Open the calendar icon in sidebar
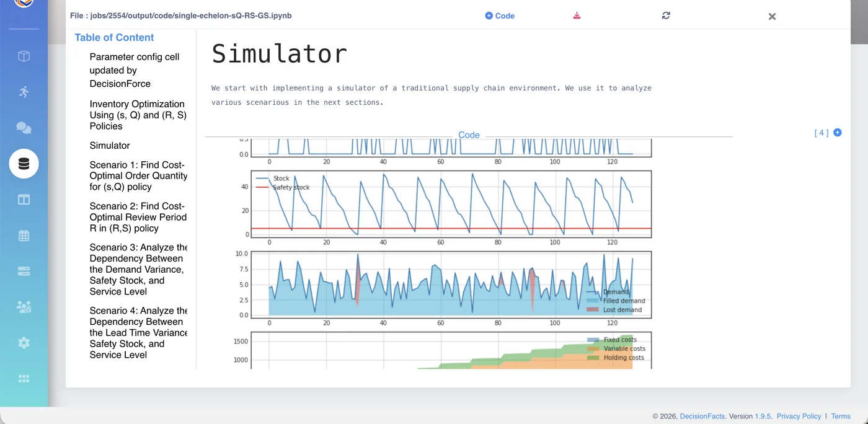Image resolution: width=868 pixels, height=424 pixels. 24,236
